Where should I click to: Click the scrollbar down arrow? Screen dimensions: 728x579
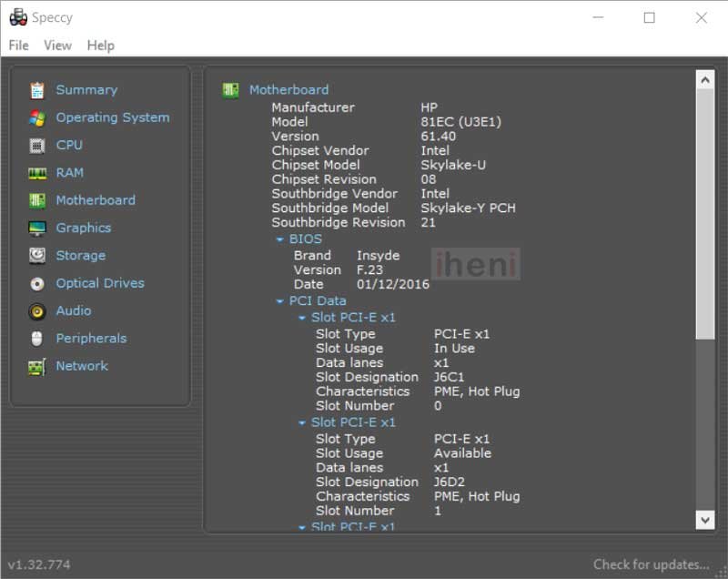704,520
